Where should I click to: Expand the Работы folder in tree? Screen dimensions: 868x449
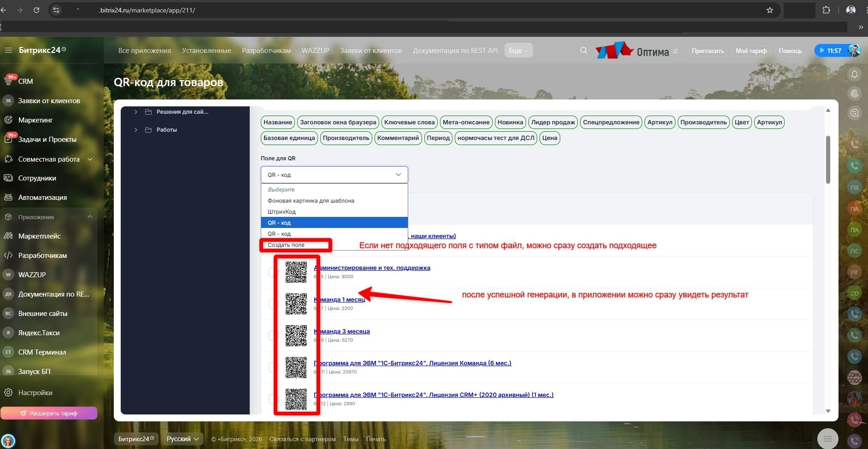(x=135, y=130)
